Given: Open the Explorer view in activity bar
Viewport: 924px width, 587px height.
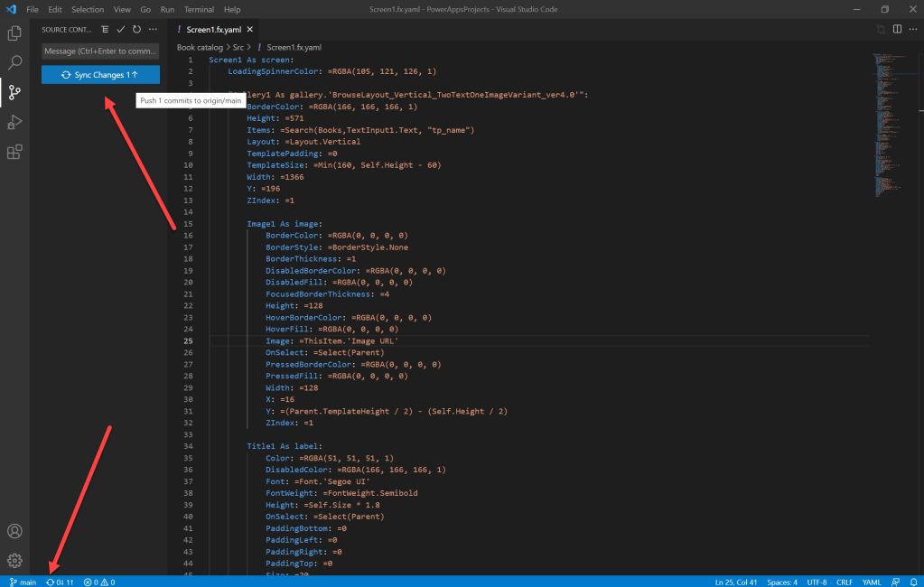Looking at the screenshot, I should coord(14,33).
